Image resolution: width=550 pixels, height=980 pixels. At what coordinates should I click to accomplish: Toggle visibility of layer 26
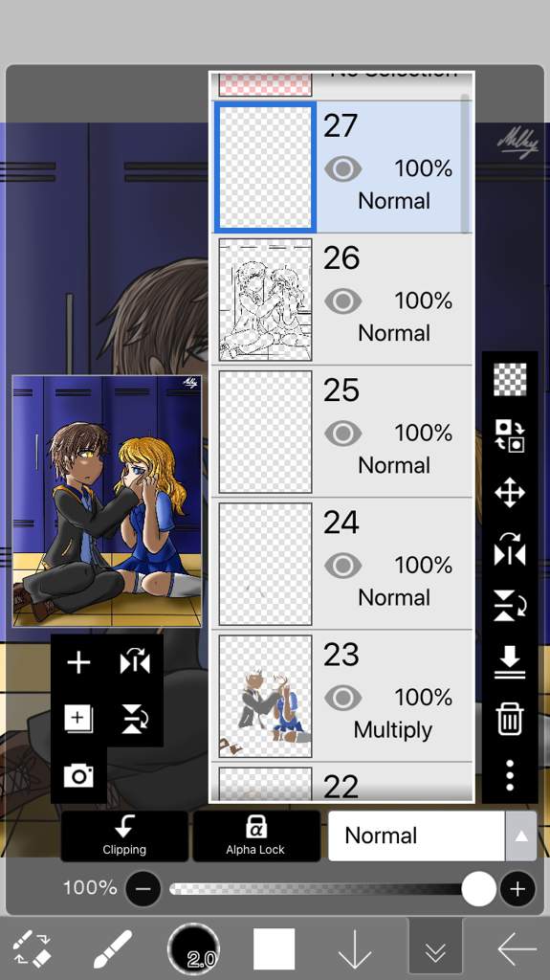coord(342,301)
